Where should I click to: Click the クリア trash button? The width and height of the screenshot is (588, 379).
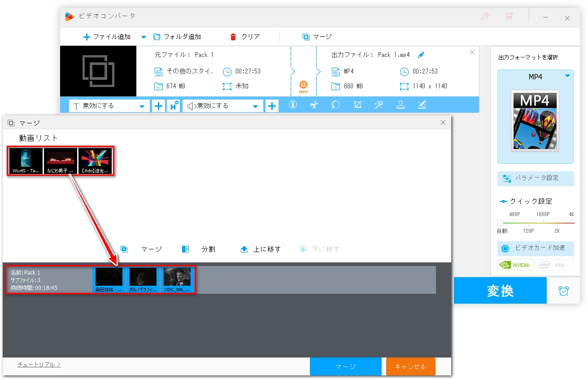(245, 37)
